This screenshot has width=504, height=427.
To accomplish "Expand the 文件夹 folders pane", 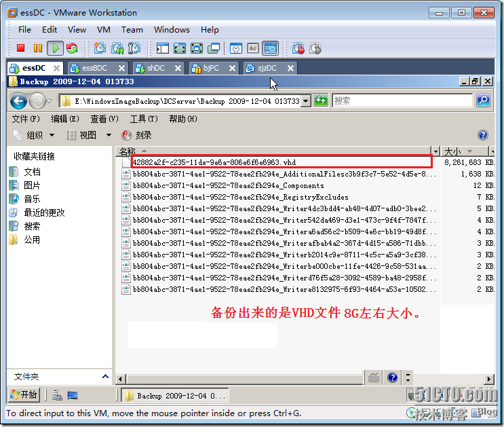I will [105, 377].
